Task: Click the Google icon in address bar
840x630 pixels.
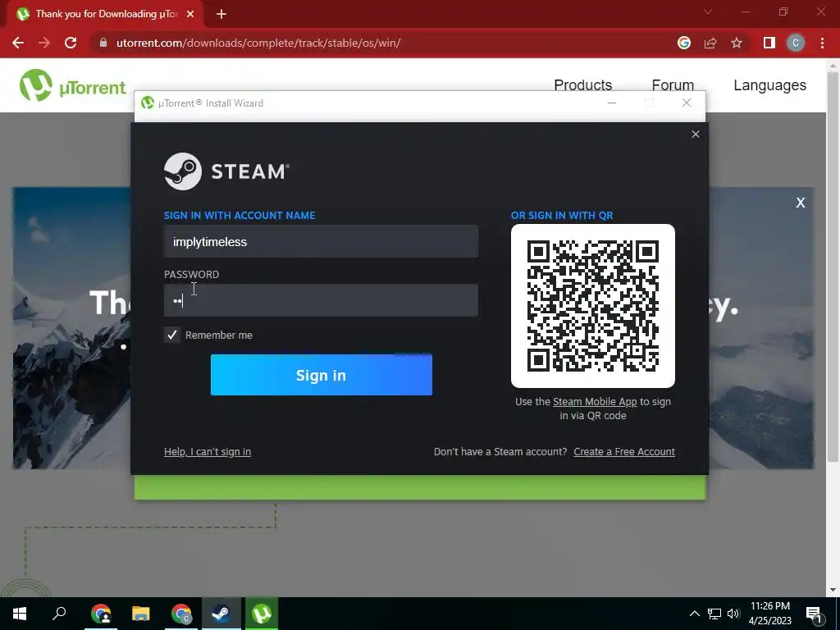Action: click(684, 43)
